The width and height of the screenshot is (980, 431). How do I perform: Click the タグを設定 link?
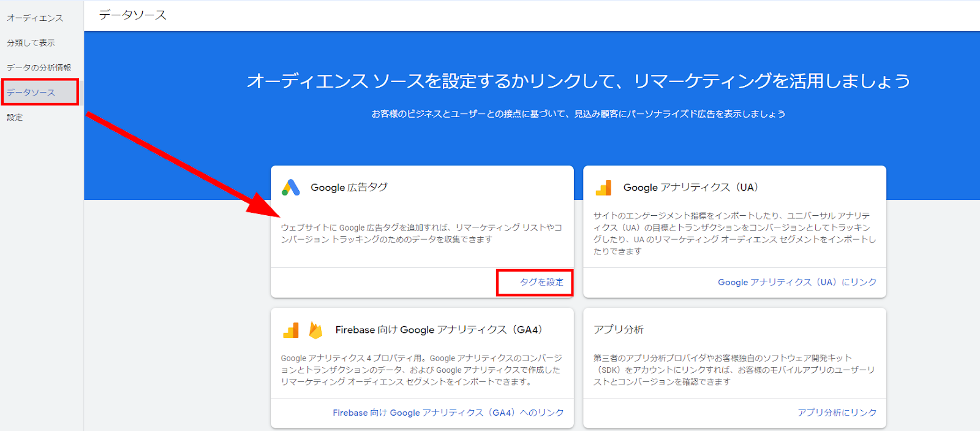541,282
